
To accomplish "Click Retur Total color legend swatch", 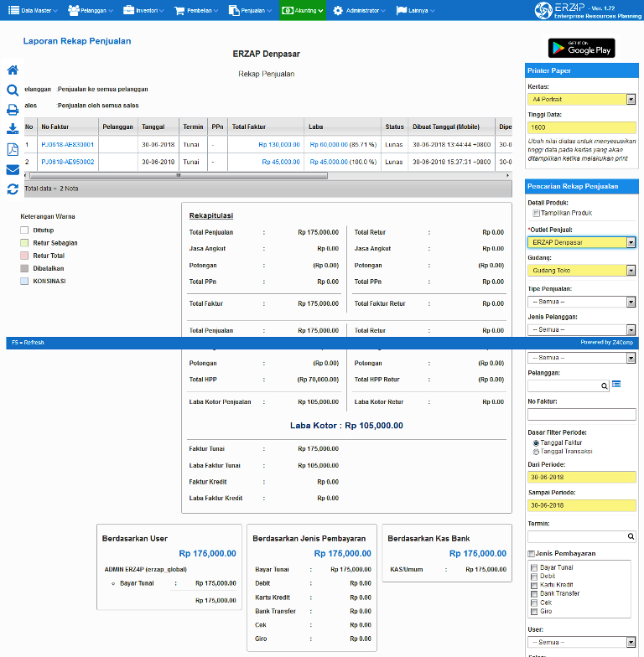I will [24, 256].
